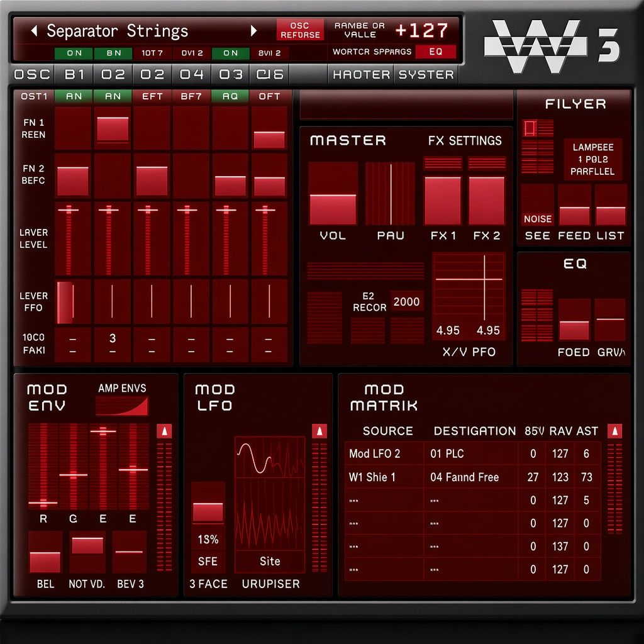
Task: Toggle the EFT oscillator state
Action: [x=152, y=96]
